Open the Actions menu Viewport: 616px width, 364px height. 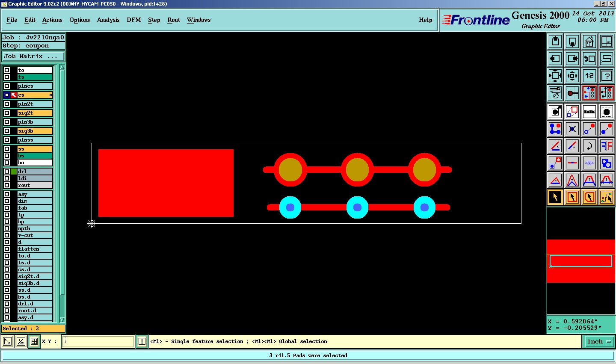coord(52,20)
